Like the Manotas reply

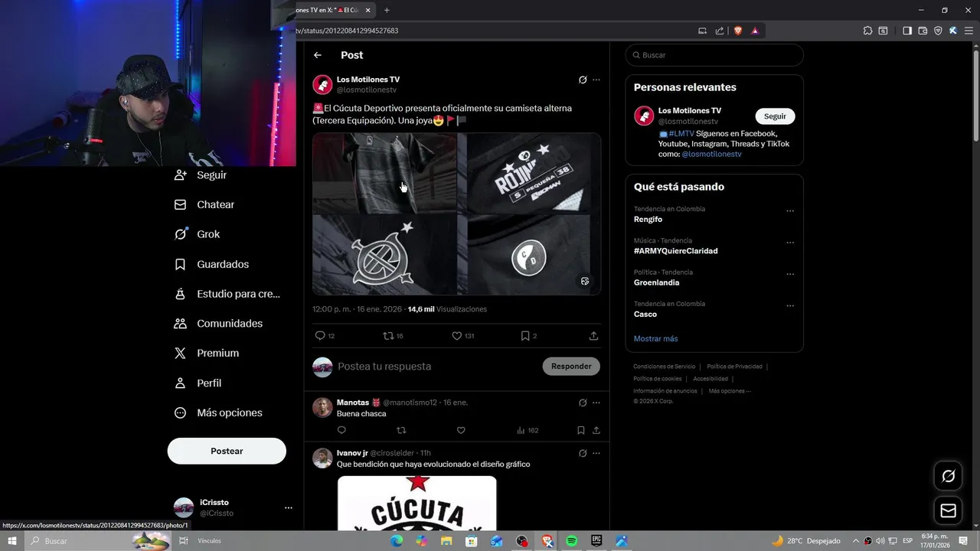pyautogui.click(x=461, y=430)
